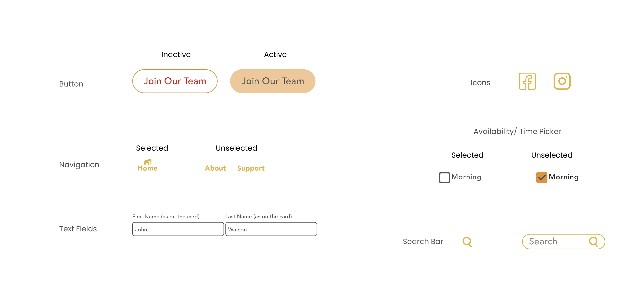Open the About navigation link

coord(215,168)
